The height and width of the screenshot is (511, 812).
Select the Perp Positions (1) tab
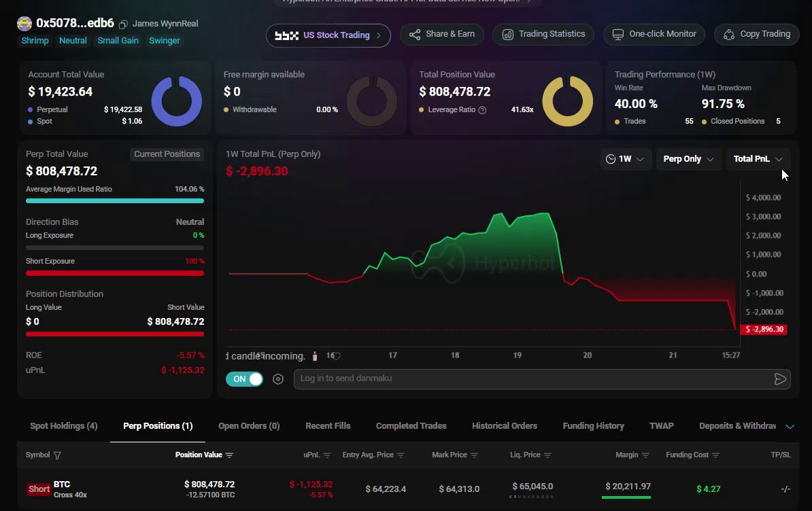[x=158, y=426]
